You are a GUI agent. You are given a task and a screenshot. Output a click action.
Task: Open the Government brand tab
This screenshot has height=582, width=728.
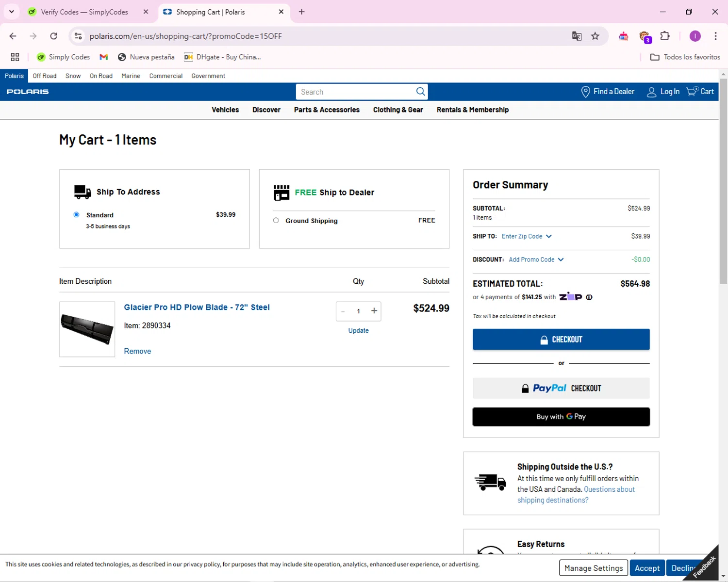coord(208,76)
